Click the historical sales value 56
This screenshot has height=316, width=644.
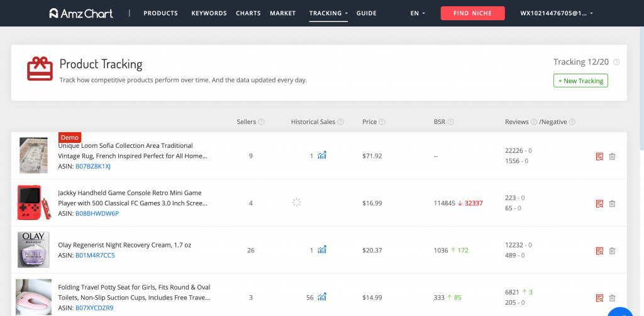click(310, 298)
